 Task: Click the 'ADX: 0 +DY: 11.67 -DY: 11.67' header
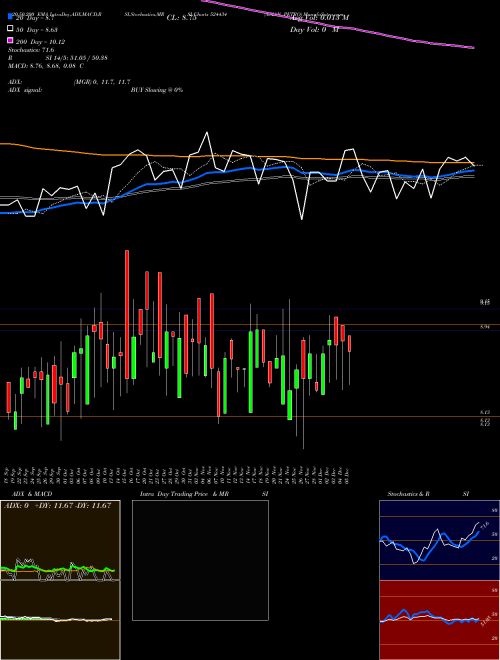click(57, 505)
